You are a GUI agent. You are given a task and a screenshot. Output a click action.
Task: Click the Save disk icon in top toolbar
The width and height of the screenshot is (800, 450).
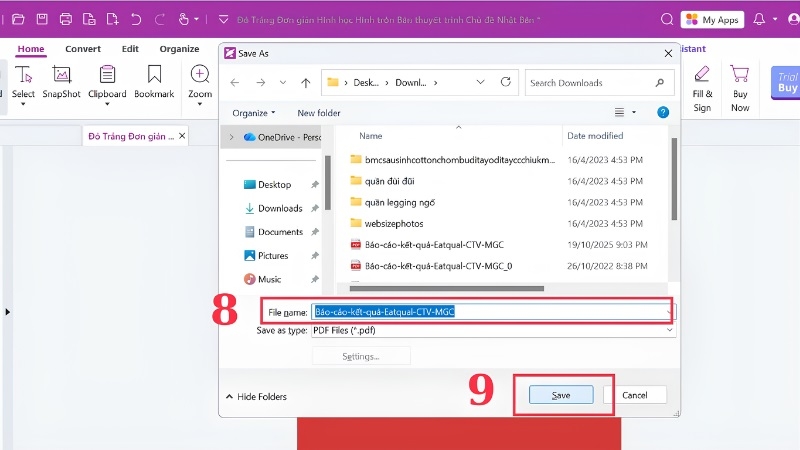(42, 19)
